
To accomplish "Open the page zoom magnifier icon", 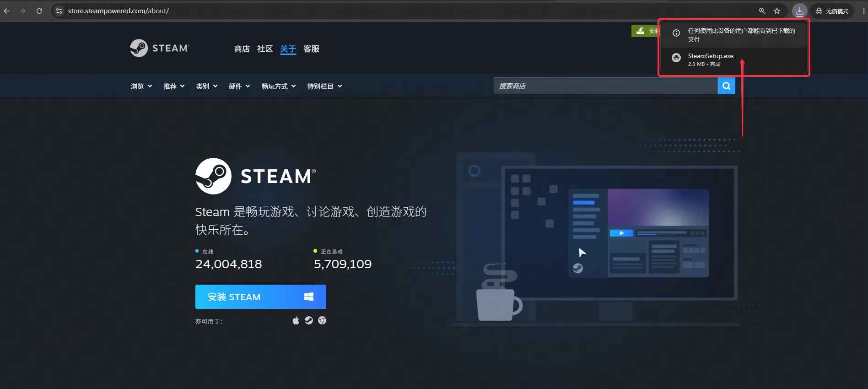I will tap(762, 11).
